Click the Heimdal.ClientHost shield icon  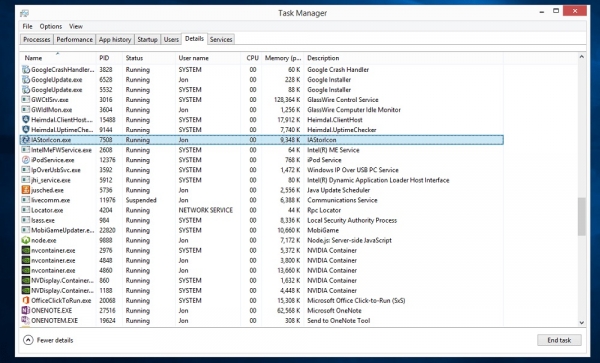pos(26,120)
